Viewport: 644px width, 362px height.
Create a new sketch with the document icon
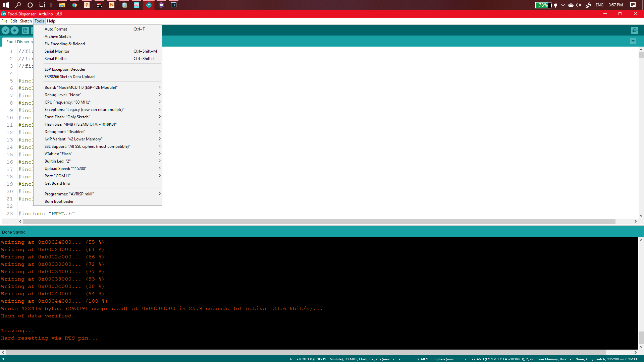pos(25,30)
